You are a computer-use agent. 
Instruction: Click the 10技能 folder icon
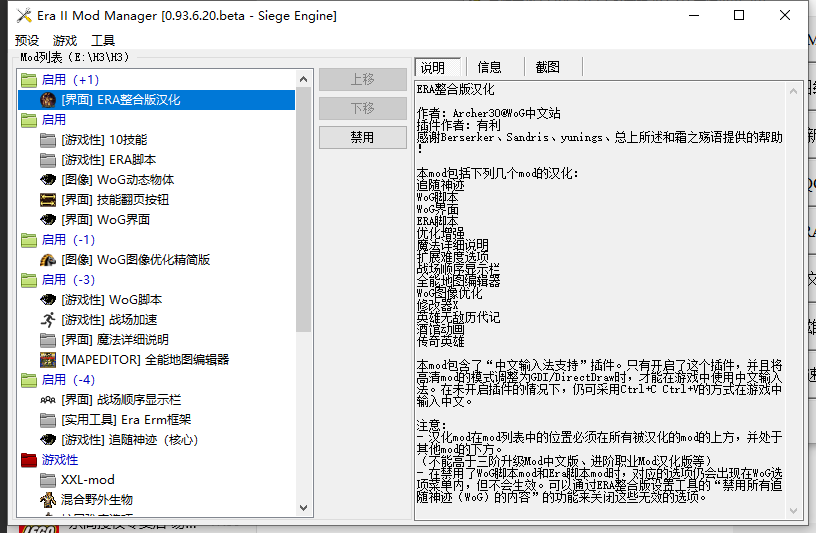48,140
